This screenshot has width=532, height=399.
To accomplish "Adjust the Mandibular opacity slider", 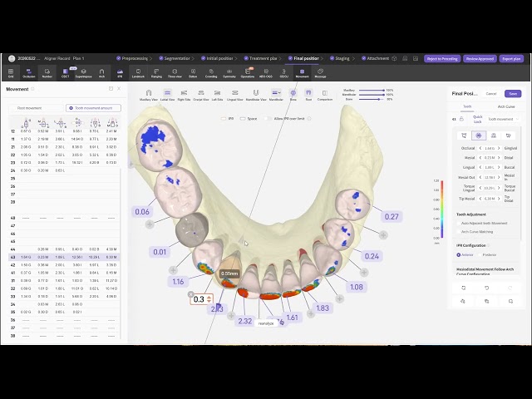I will (372, 95).
